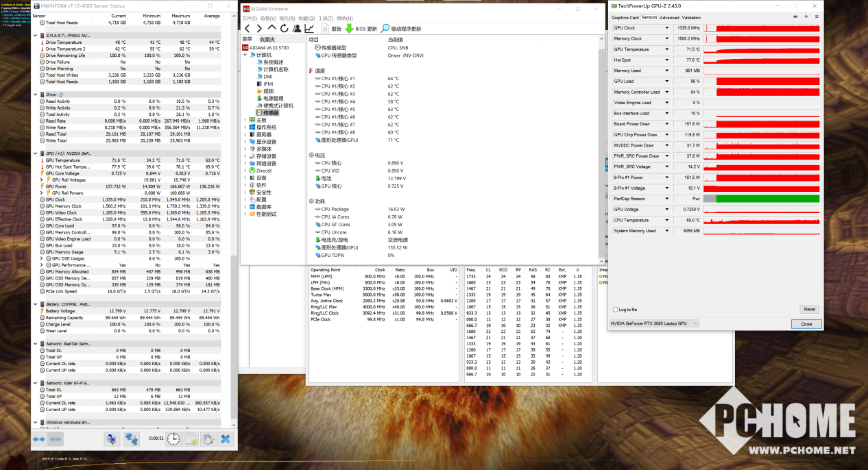Start logging with HWiNFO's sheet-plus icon
This screenshot has height=470, width=868.
191,438
